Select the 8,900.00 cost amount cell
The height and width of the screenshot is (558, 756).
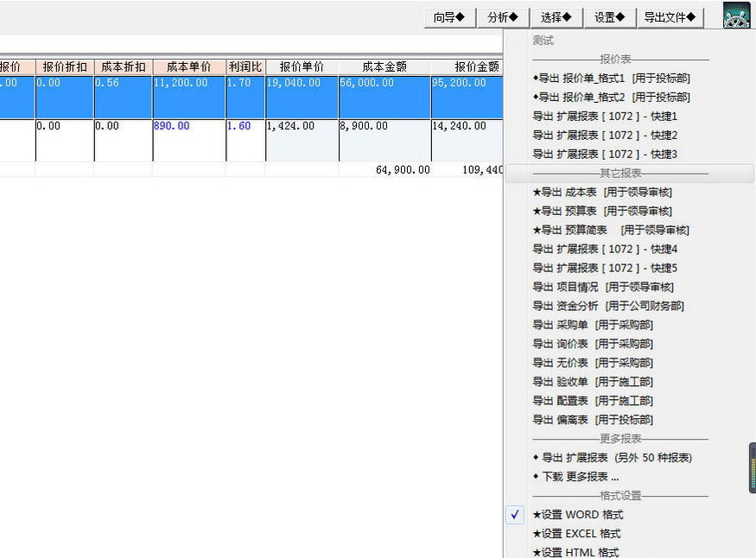pos(384,140)
